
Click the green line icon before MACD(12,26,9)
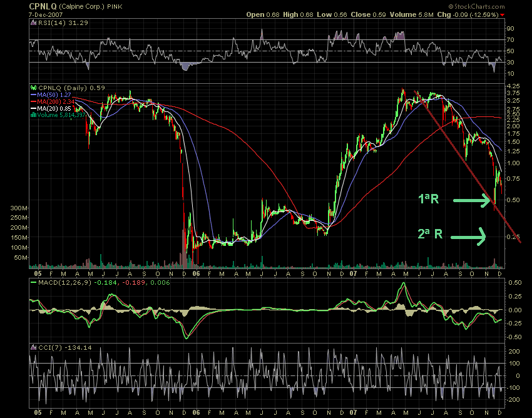click(x=34, y=282)
